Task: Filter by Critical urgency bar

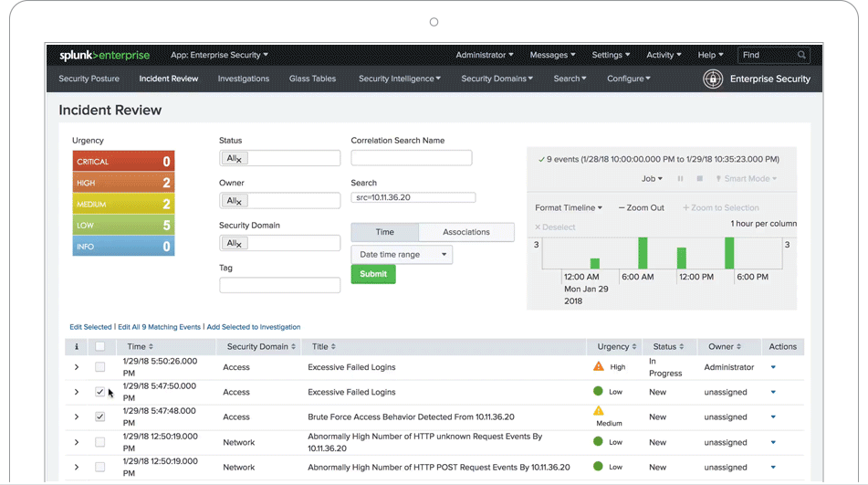Action: pyautogui.click(x=123, y=161)
